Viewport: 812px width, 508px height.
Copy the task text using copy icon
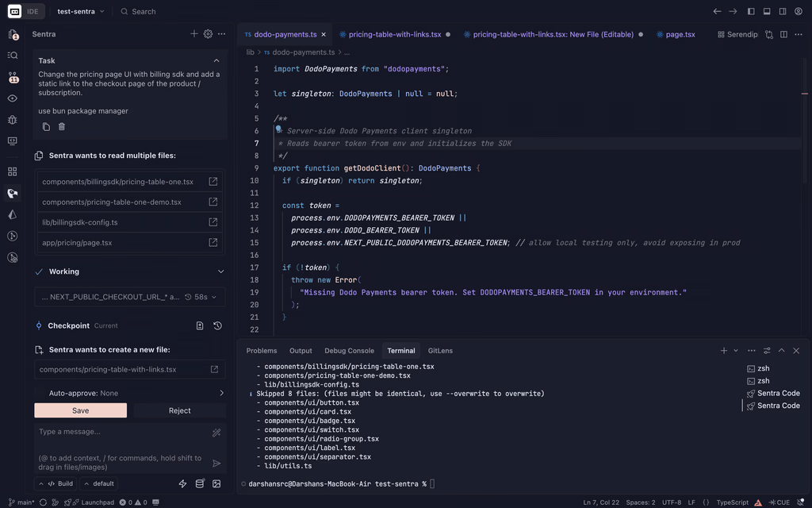(46, 127)
